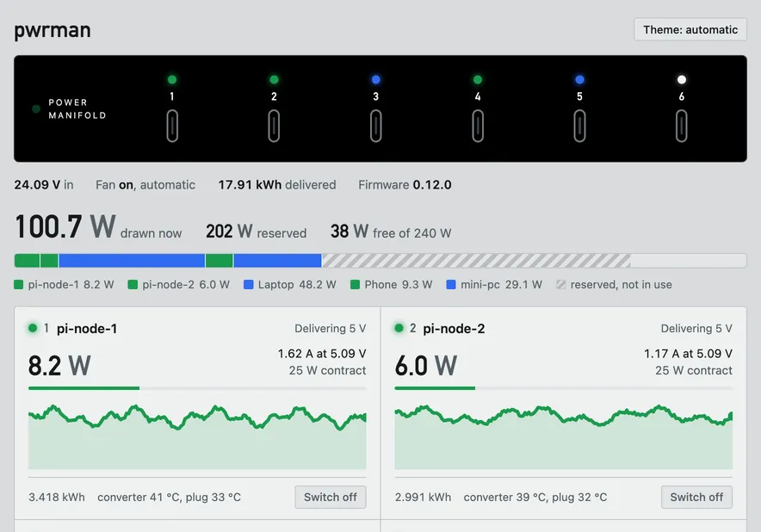Click the pi-node-1 card name
The image size is (761, 532).
[x=87, y=329]
